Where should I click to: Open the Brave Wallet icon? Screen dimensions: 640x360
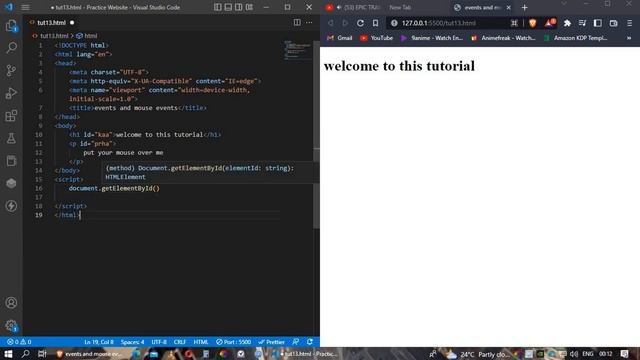613,23
